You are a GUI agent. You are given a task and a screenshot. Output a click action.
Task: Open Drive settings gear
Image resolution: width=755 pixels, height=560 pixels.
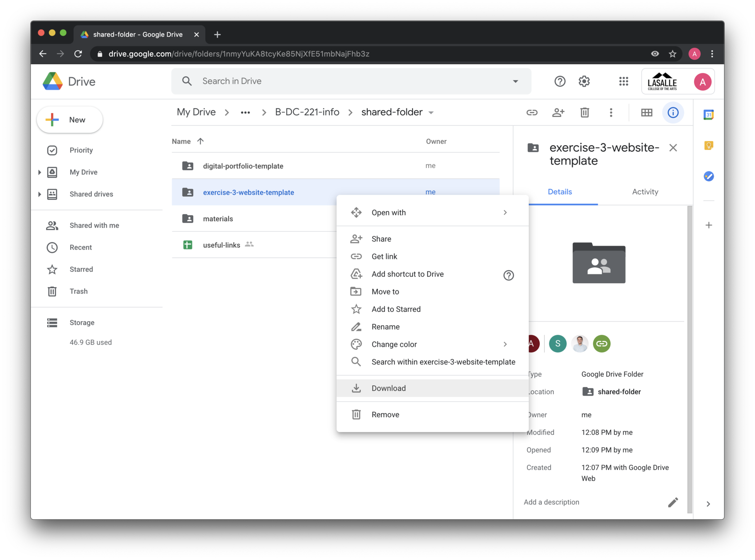point(584,81)
